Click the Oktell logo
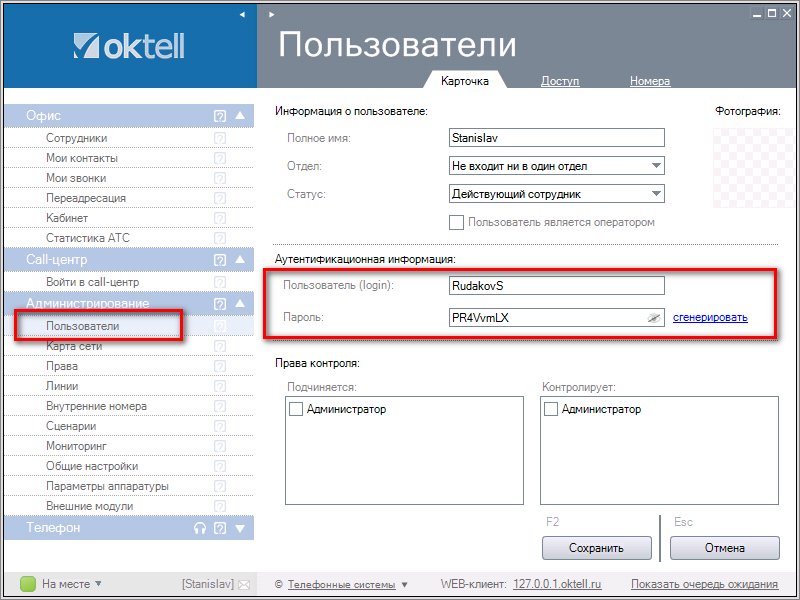Screen dimensions: 800x600 tap(128, 46)
